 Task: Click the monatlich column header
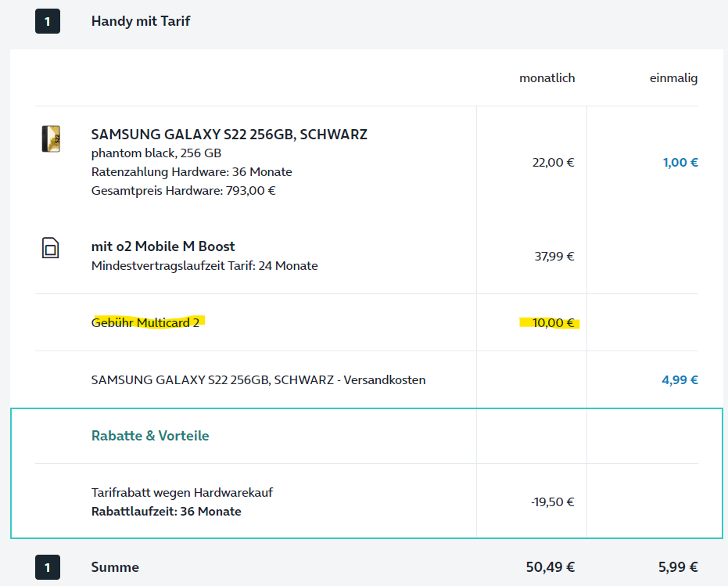click(547, 78)
